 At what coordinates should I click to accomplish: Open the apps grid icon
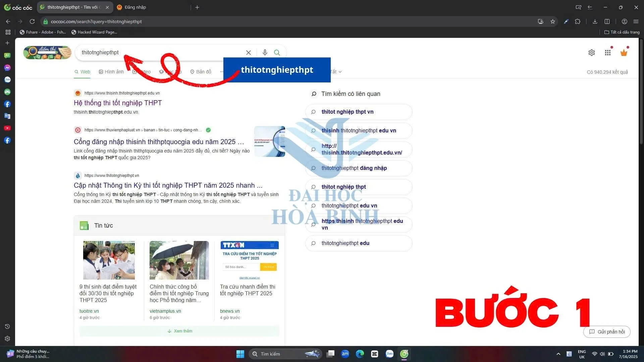pos(607,53)
